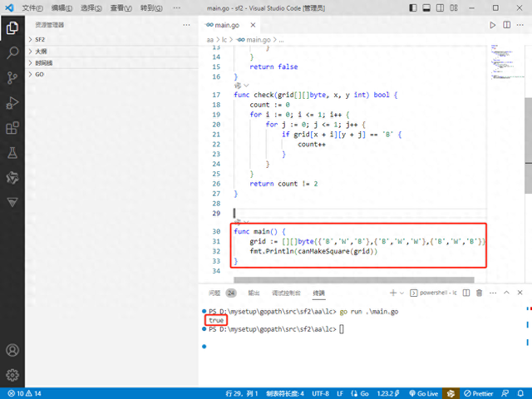The height and width of the screenshot is (399, 532).
Task: Click the feedback person icon in status bar
Action: (505, 393)
